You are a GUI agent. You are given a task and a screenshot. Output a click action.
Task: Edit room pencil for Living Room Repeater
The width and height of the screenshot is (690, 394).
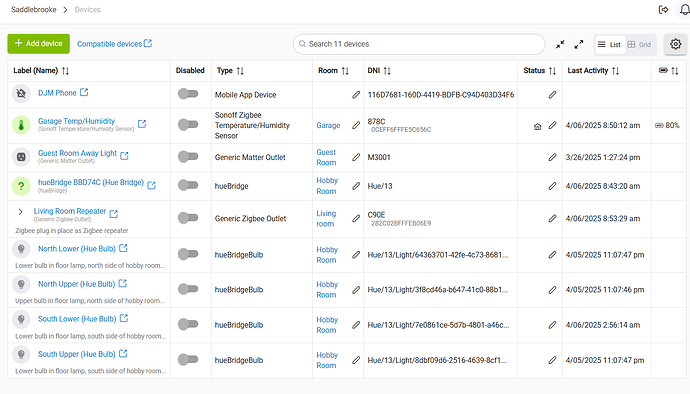click(356, 218)
